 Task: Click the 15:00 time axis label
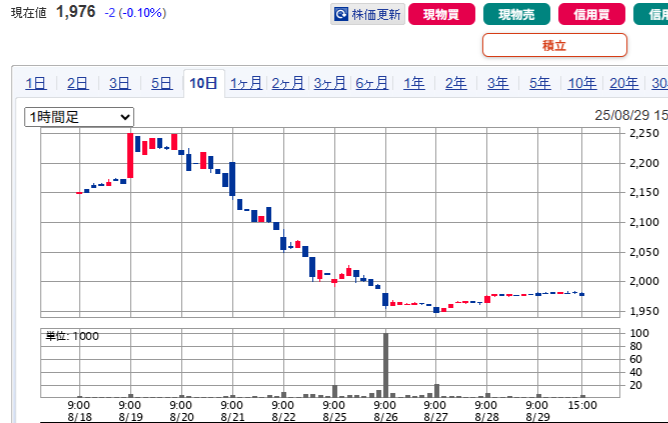pyautogui.click(x=582, y=405)
